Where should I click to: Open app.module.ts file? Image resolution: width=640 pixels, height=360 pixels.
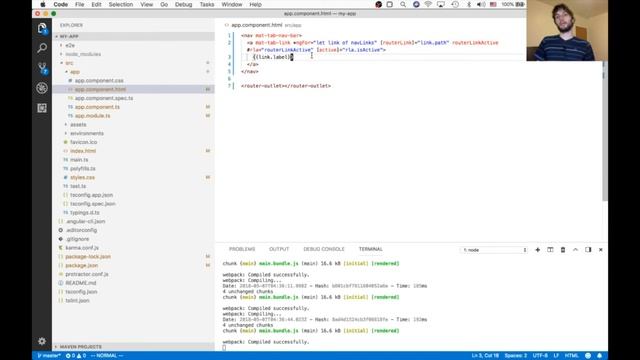[x=92, y=116]
